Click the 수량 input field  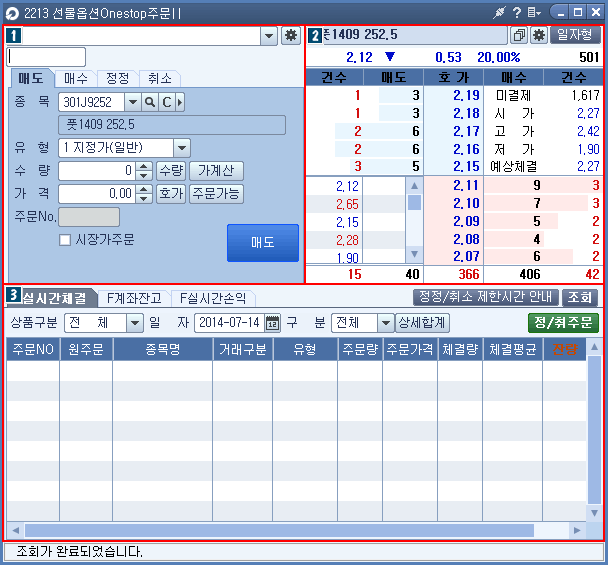click(x=97, y=171)
